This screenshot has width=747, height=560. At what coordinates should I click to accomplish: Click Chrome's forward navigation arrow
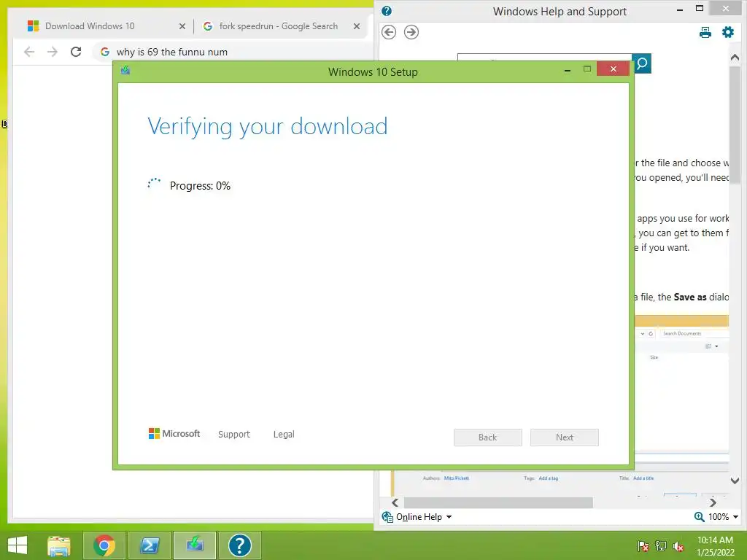coord(53,52)
